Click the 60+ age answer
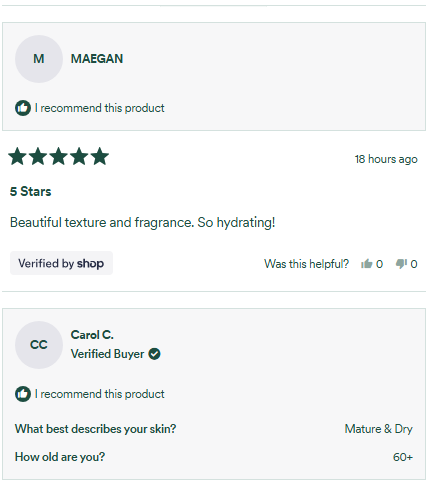 403,457
